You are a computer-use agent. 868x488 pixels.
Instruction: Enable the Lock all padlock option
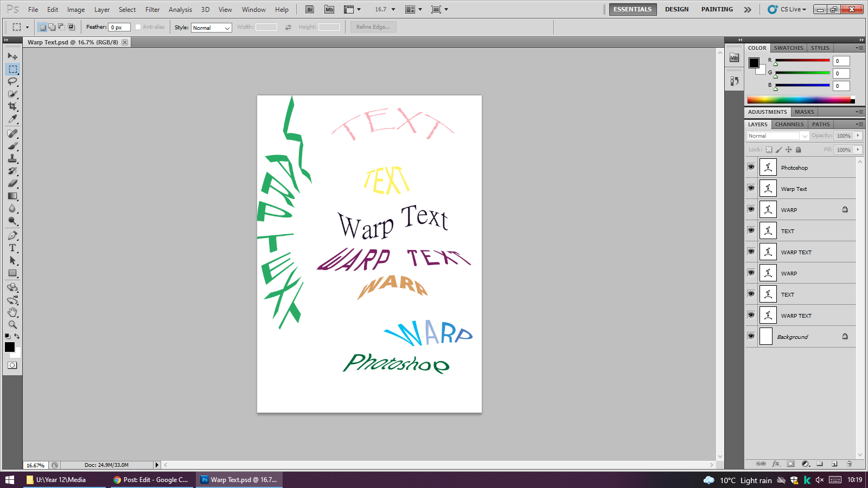click(798, 150)
